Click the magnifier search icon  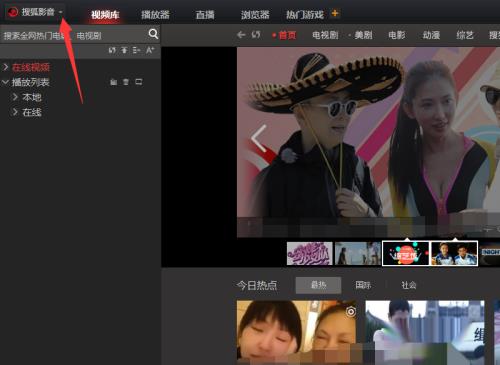pyautogui.click(x=153, y=34)
